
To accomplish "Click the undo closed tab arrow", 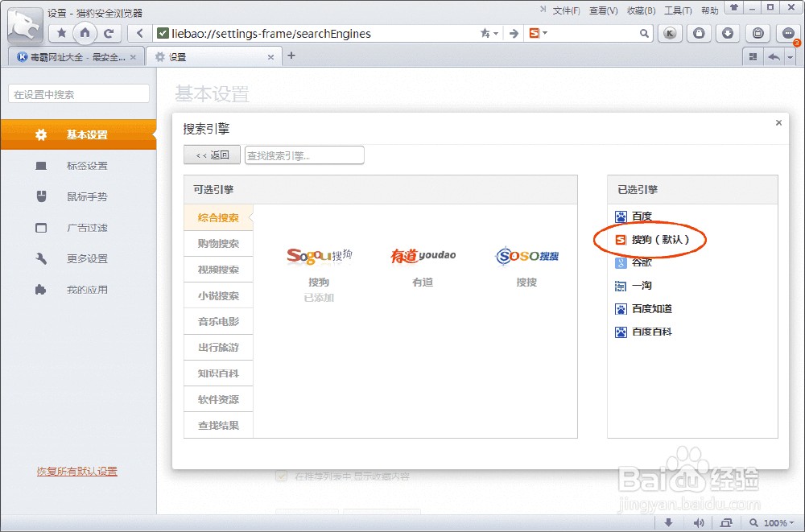I will (x=774, y=57).
